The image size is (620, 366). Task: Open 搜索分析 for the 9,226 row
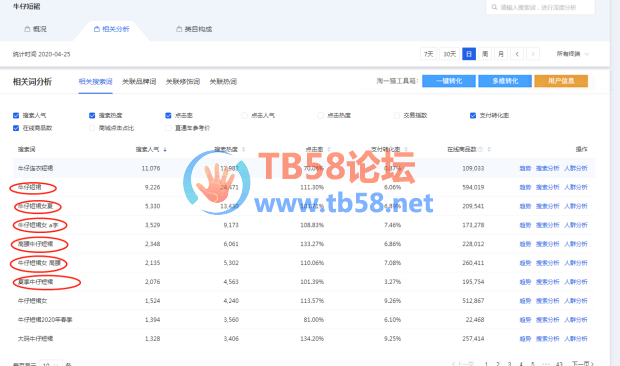coord(547,187)
